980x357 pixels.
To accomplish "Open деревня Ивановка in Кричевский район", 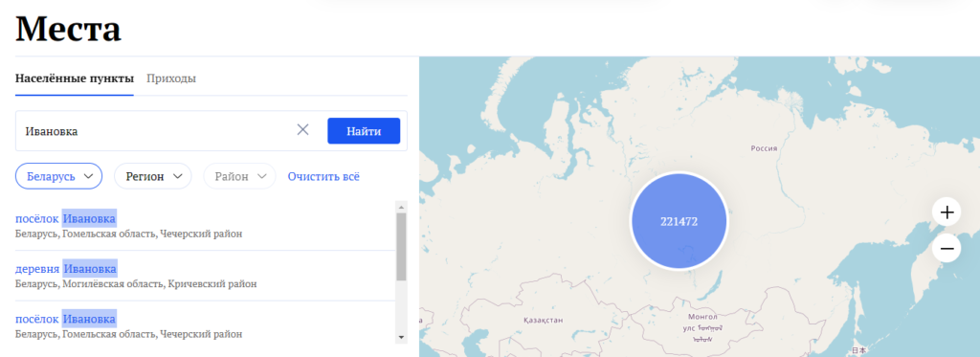I will (66, 269).
